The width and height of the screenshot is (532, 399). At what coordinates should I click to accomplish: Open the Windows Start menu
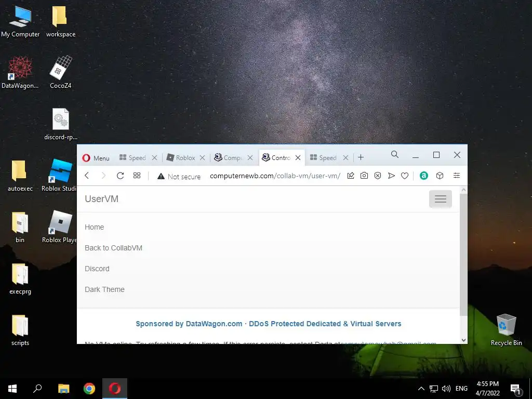click(x=12, y=389)
